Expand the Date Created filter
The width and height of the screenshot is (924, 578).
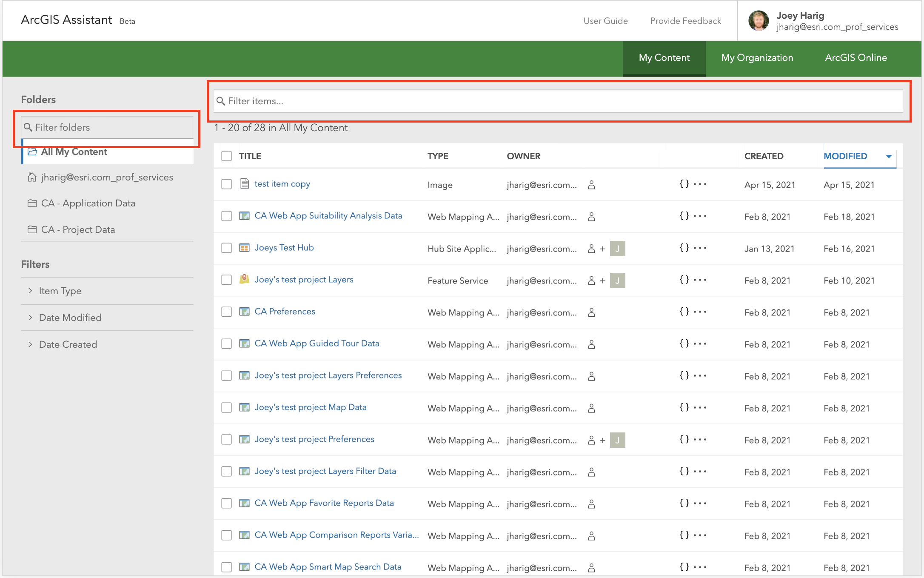(x=107, y=344)
